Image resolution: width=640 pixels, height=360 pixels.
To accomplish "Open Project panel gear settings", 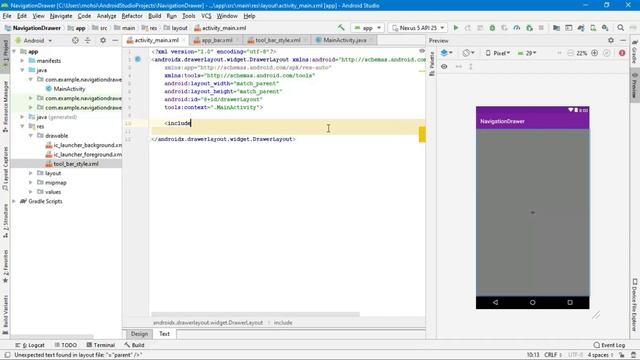I will tap(103, 40).
